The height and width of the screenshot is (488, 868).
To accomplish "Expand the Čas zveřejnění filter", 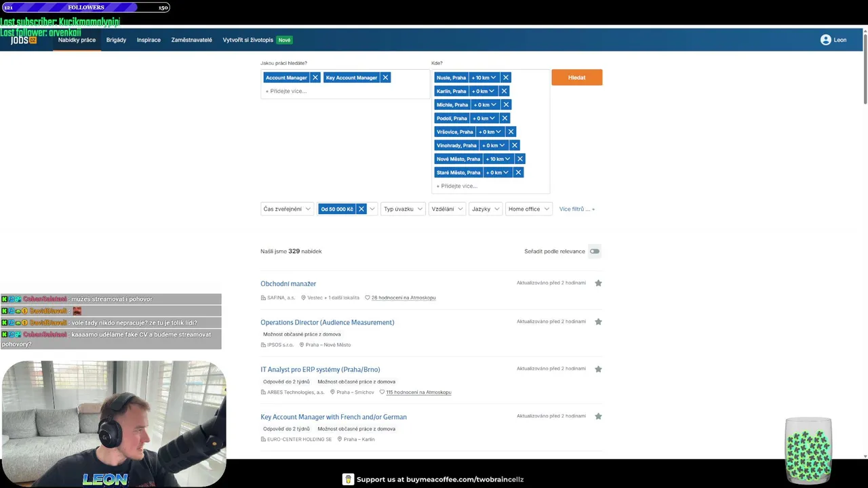I will coord(287,209).
